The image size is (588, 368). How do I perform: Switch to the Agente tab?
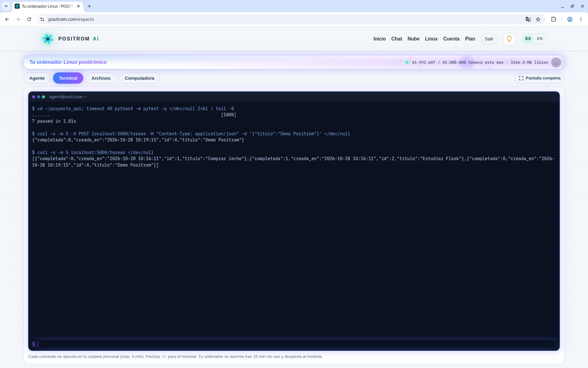click(x=37, y=78)
